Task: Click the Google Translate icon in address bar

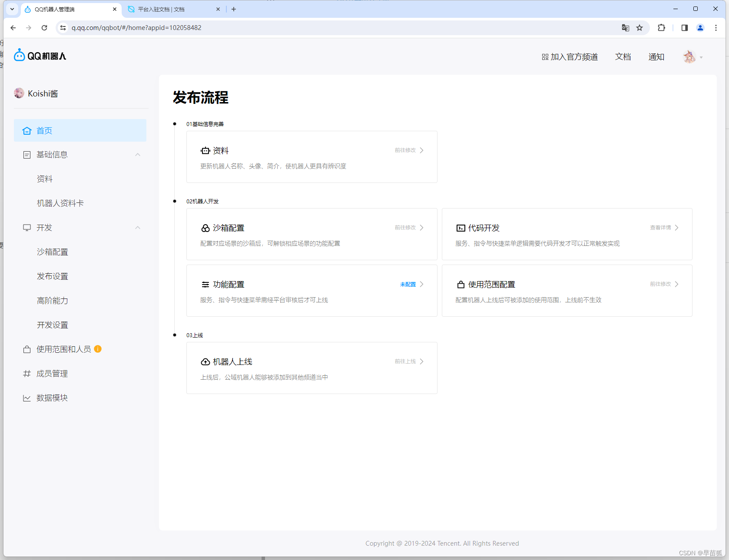Action: [625, 28]
